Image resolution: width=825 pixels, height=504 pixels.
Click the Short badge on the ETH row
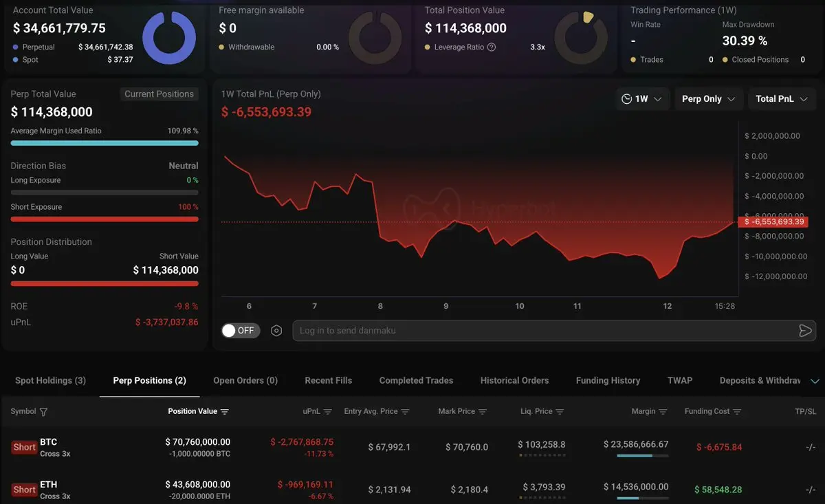(x=24, y=490)
